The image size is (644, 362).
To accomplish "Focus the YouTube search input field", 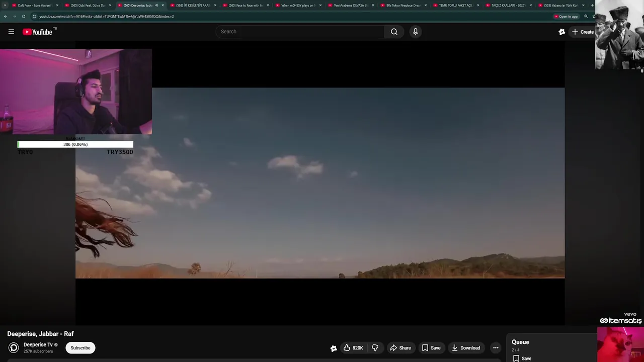I will [300, 32].
